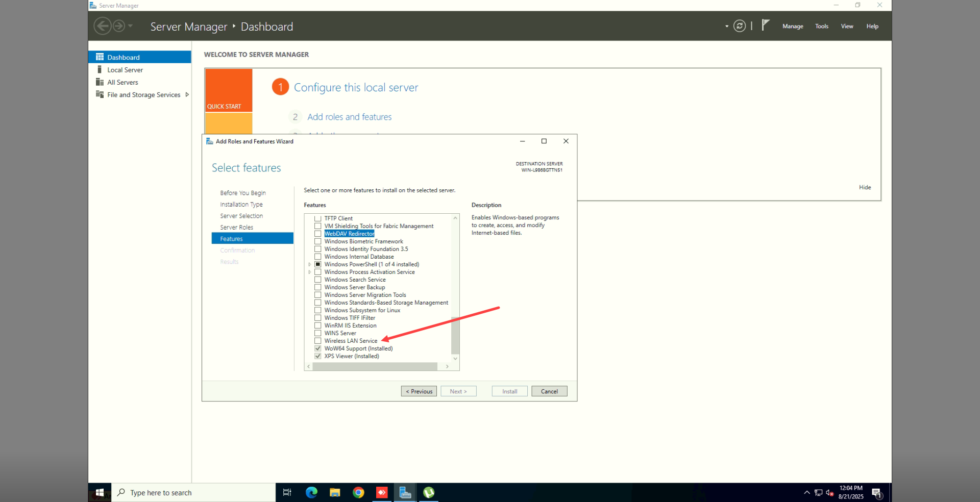Launch Microsoft Edge from the taskbar
Image resolution: width=980 pixels, height=502 pixels.
[x=311, y=492]
